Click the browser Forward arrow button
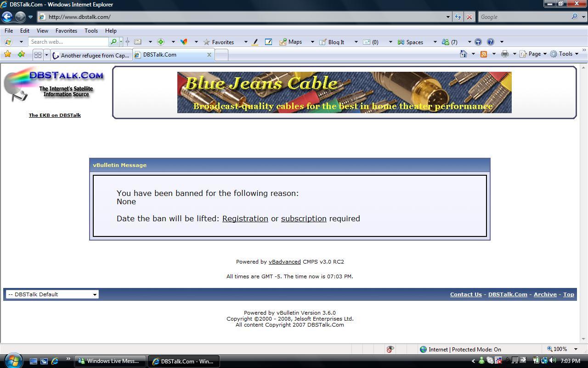The width and height of the screenshot is (588, 368). [20, 17]
